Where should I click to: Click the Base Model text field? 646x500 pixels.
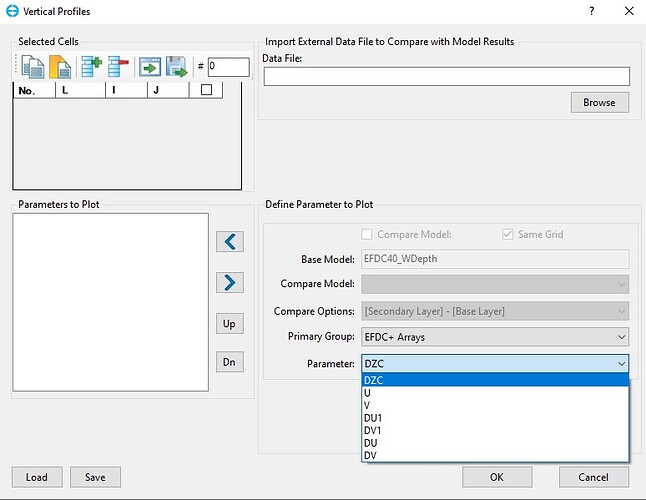(495, 259)
